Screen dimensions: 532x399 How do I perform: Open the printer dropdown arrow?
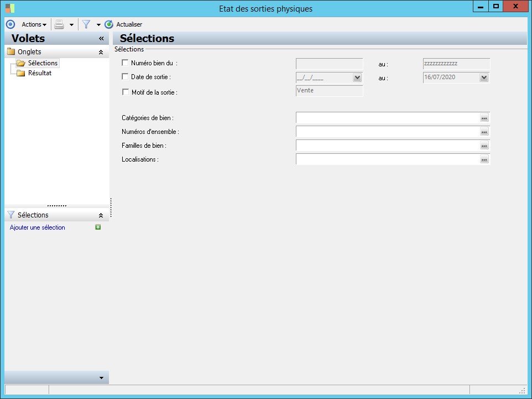[x=71, y=25]
